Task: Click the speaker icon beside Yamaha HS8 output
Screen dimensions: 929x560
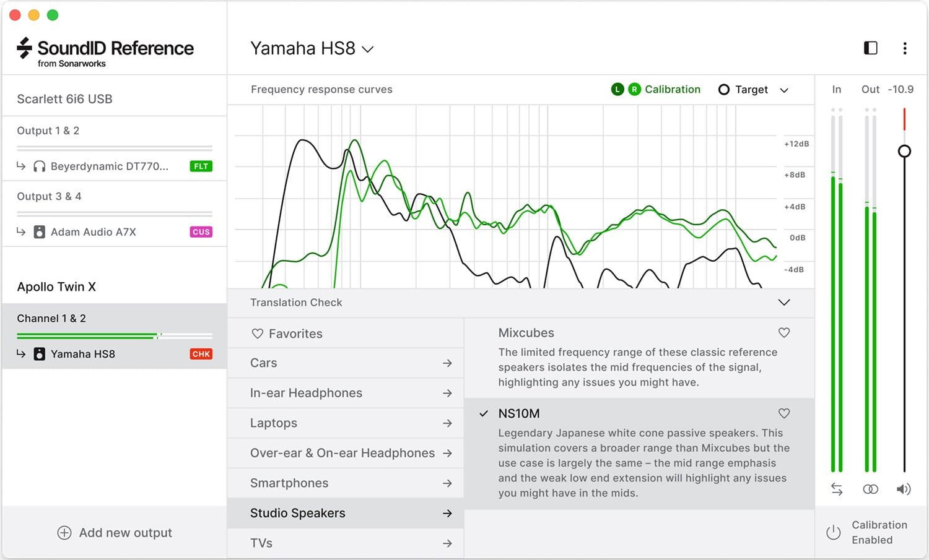Action: coord(39,354)
